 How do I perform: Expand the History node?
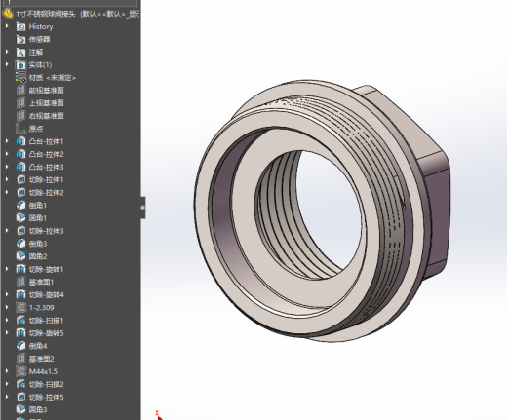click(7, 26)
